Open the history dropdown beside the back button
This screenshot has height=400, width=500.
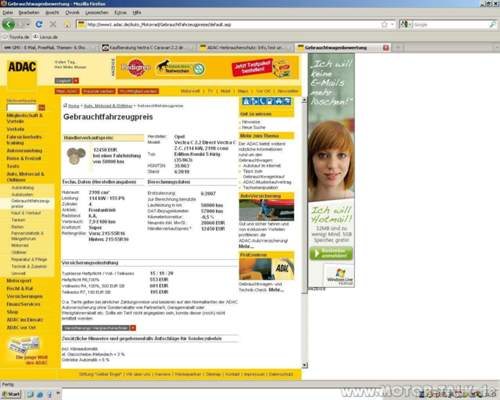(28, 24)
